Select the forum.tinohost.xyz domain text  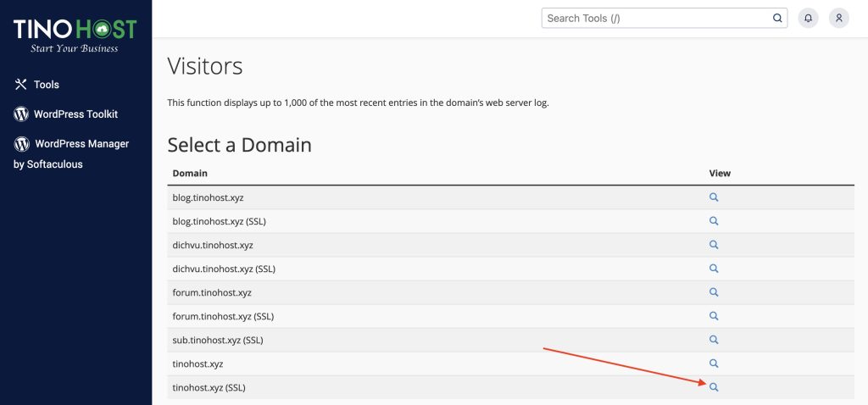[x=212, y=292]
